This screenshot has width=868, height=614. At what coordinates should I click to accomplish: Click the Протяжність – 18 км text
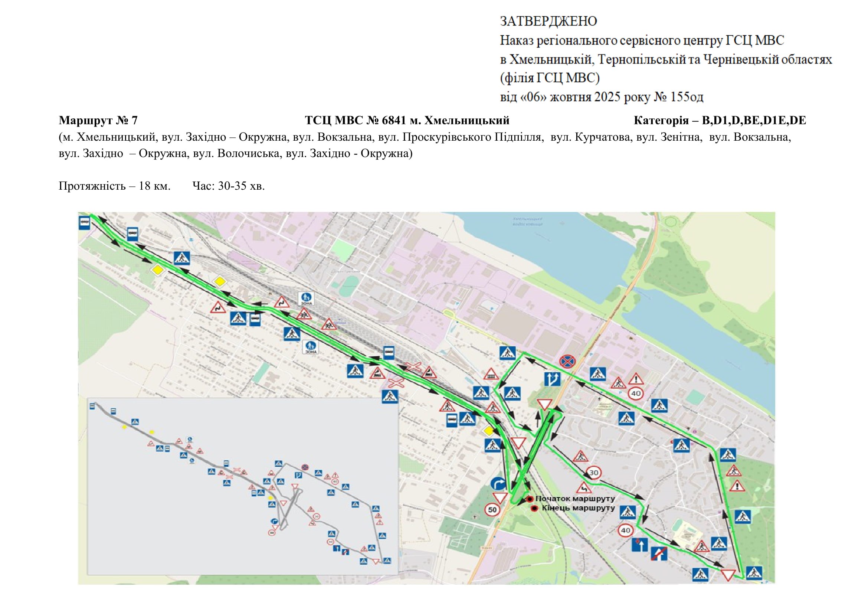point(115,186)
